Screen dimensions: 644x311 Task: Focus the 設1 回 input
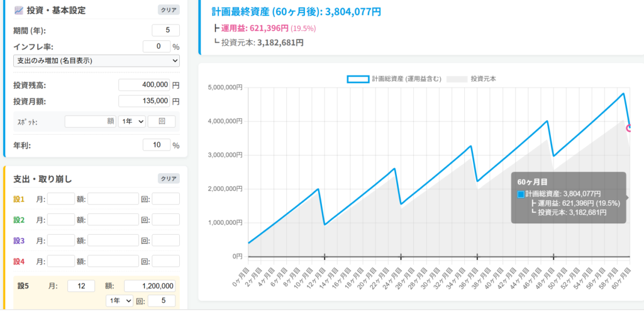[x=165, y=199]
